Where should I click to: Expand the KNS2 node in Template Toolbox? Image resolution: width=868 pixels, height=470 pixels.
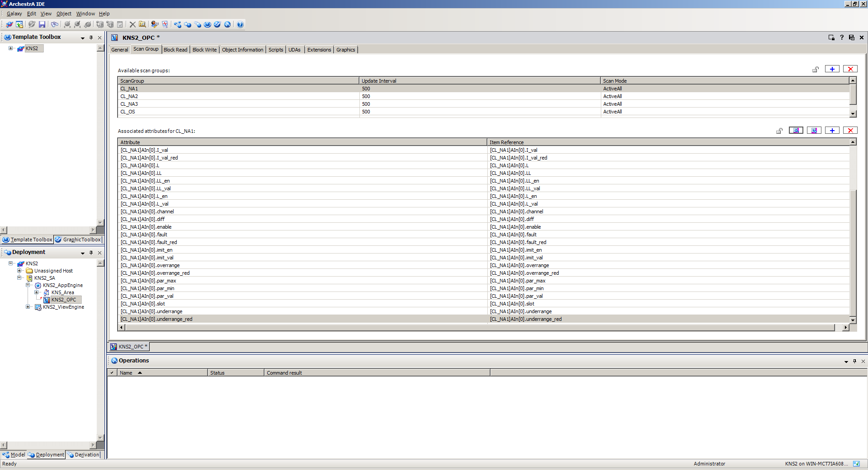[11, 48]
